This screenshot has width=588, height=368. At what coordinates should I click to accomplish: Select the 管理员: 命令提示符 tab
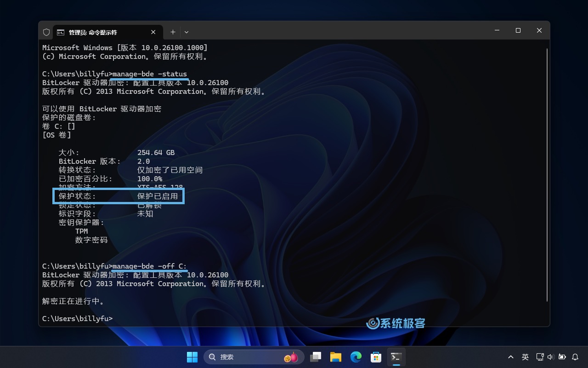(x=107, y=32)
